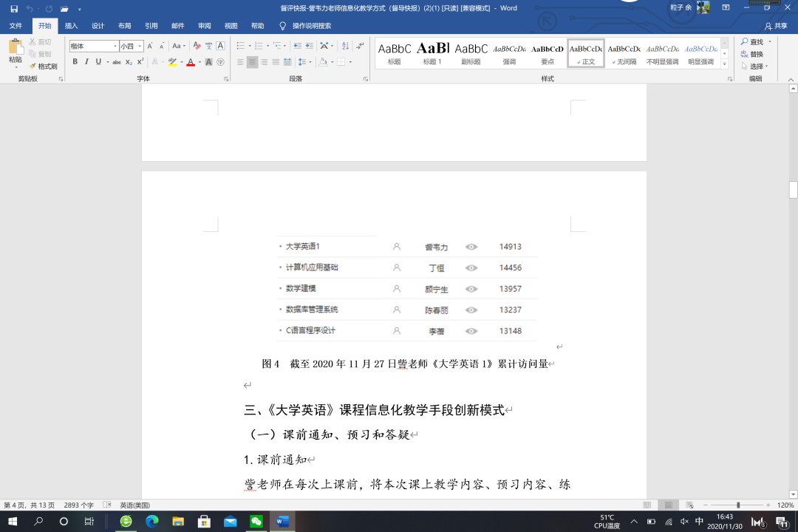Click the save icon in title bar
Screen dimensions: 798x532
tap(13, 8)
